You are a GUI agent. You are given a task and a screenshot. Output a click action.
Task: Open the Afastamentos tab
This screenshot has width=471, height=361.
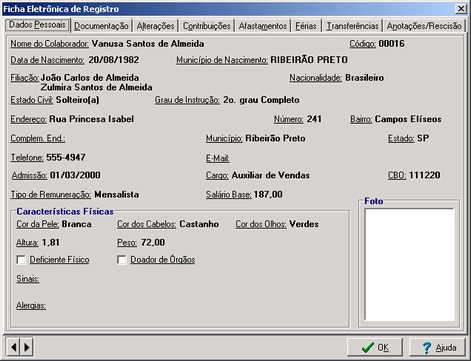(263, 26)
